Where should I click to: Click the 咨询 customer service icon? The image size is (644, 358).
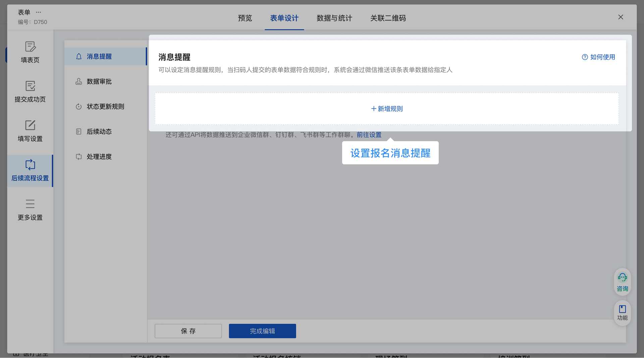click(622, 277)
